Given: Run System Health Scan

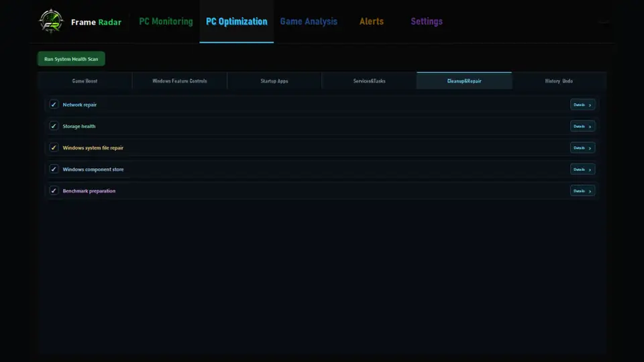Looking at the screenshot, I should pos(71,59).
